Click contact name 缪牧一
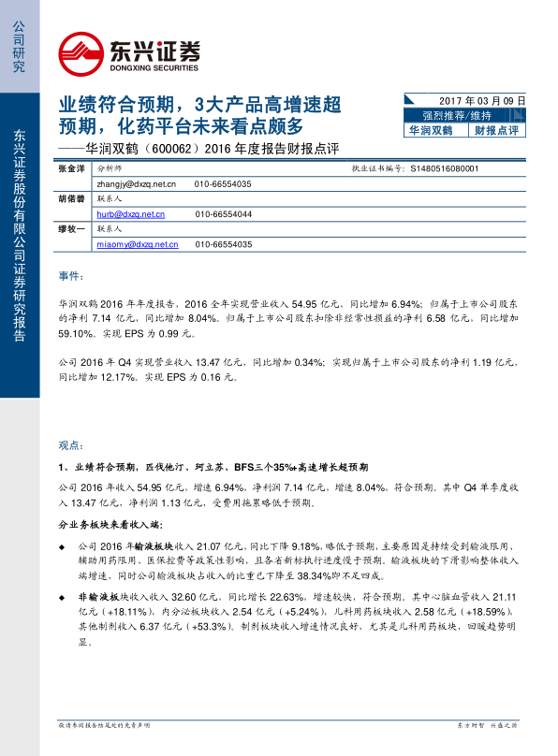 coord(71,229)
